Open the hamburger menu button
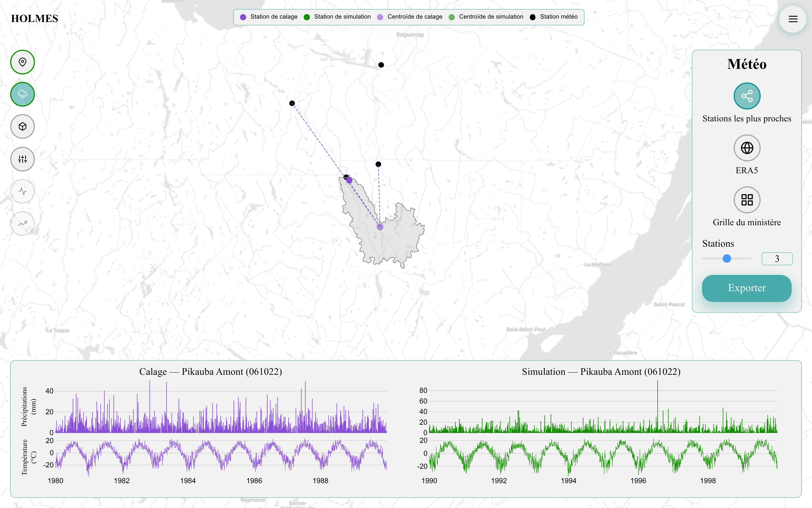 pyautogui.click(x=793, y=19)
